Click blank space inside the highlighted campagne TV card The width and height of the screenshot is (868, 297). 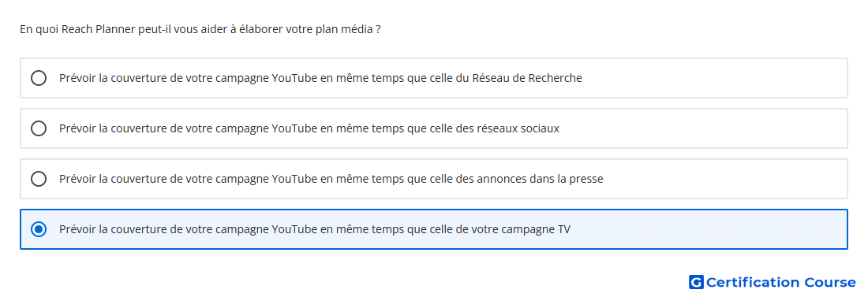tap(709, 229)
